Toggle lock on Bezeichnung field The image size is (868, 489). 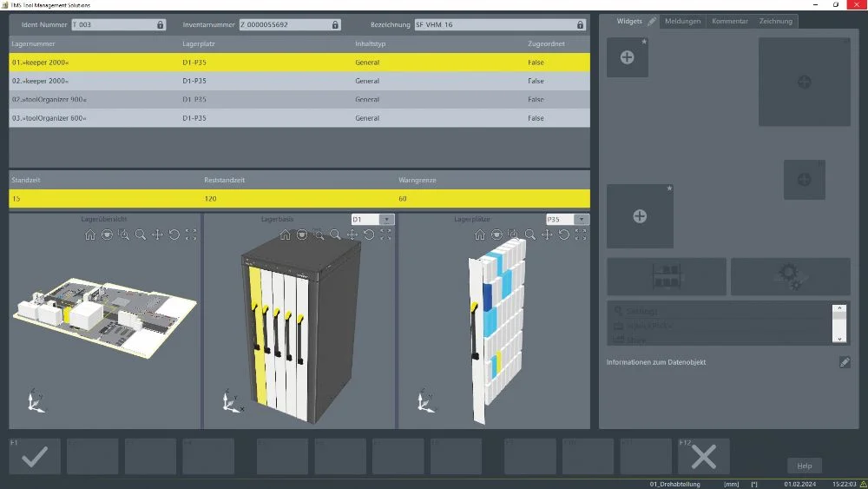(582, 25)
